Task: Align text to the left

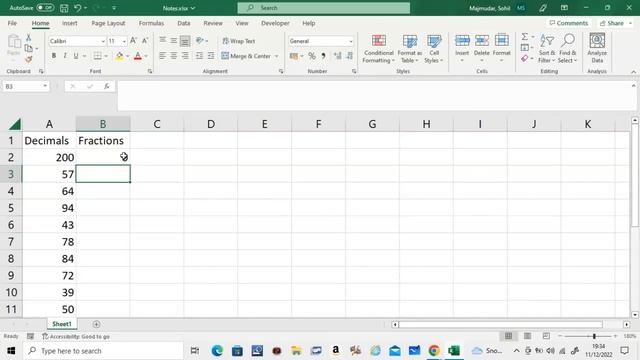Action: (162, 56)
